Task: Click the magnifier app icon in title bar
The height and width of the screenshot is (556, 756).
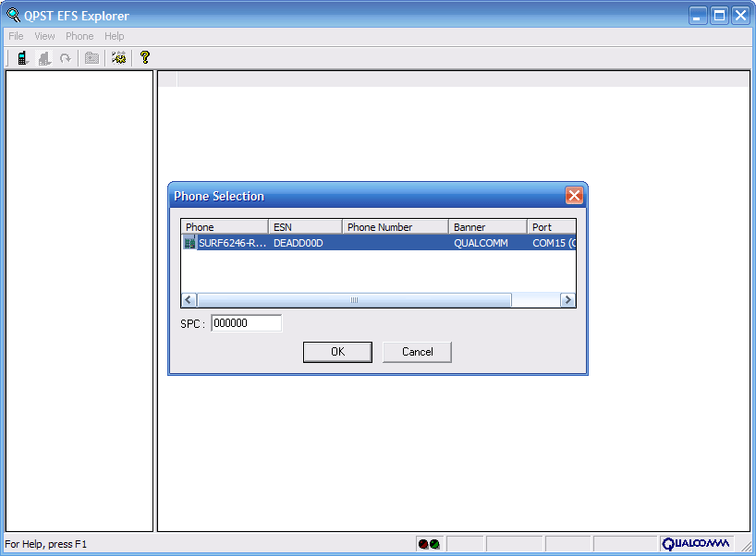Action: [x=13, y=16]
